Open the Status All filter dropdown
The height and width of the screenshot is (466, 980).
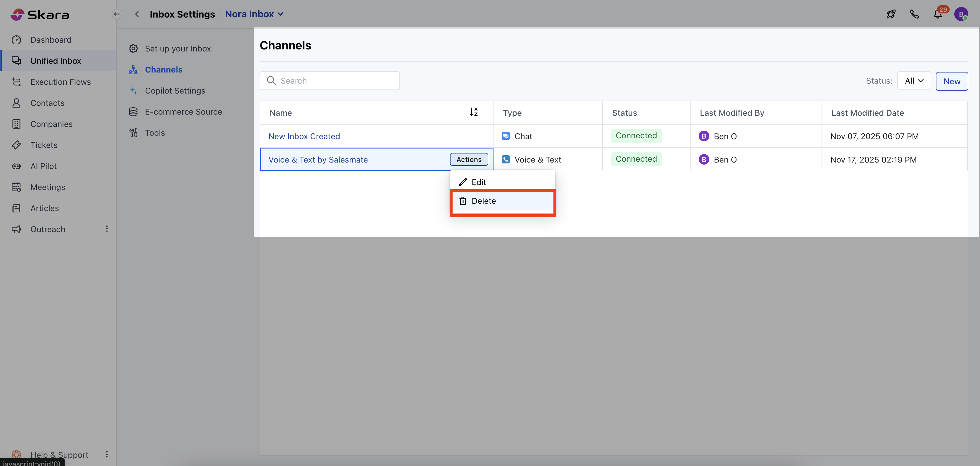(914, 81)
